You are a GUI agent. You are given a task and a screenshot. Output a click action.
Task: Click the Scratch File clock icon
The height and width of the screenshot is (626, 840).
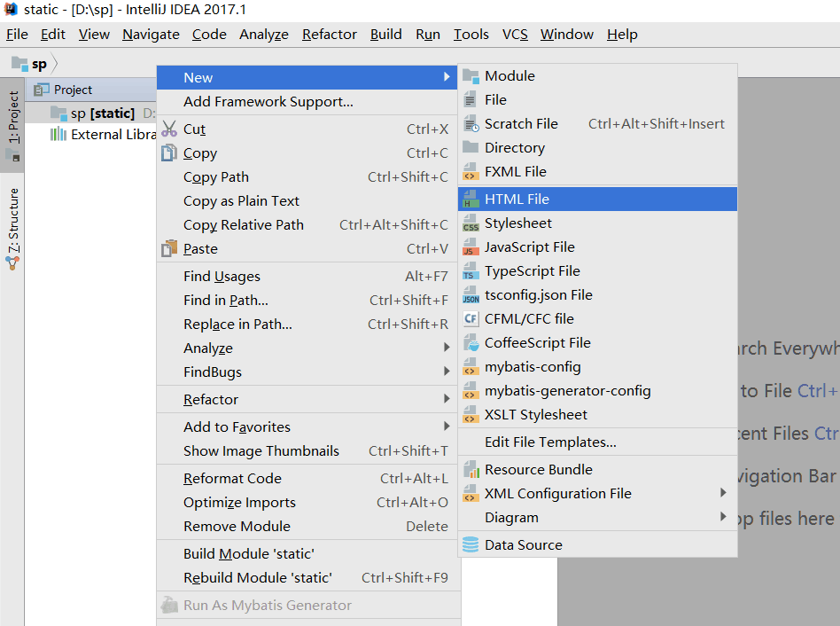pyautogui.click(x=471, y=124)
